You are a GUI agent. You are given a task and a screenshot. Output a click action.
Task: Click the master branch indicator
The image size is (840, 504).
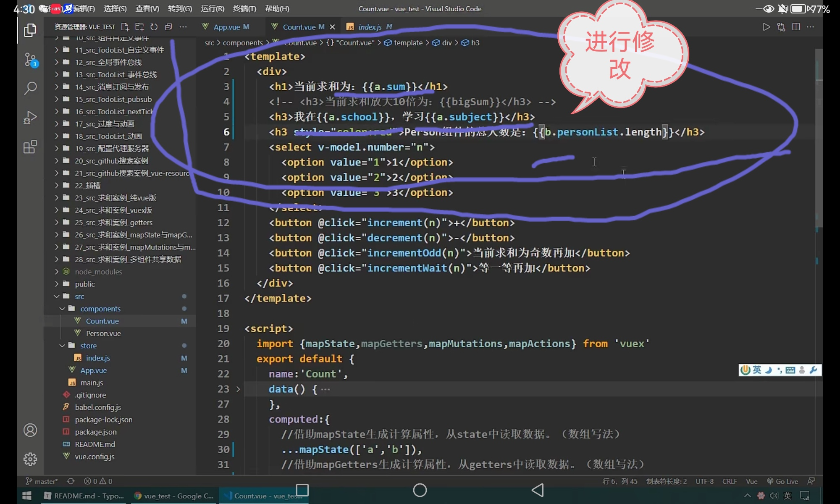(42, 481)
